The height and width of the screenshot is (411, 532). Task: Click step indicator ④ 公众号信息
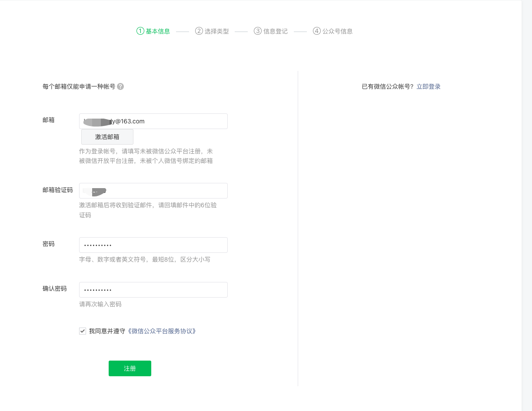click(x=332, y=31)
